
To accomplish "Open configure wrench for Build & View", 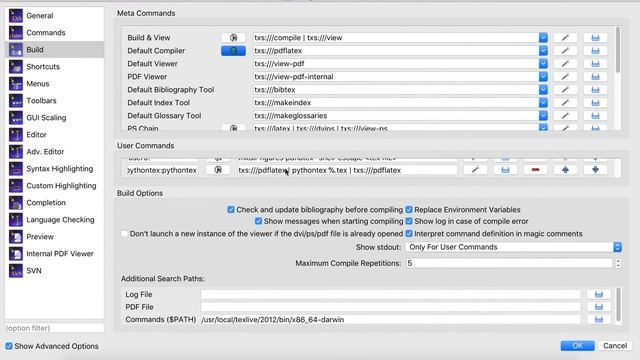I will pyautogui.click(x=565, y=38).
